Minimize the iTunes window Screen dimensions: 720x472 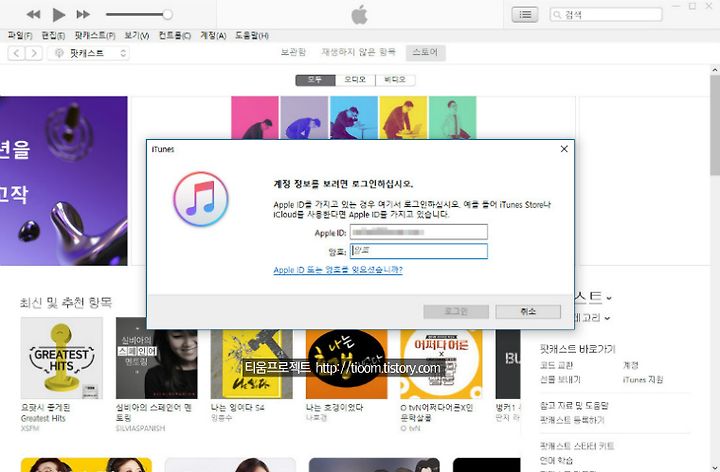[x=676, y=6]
